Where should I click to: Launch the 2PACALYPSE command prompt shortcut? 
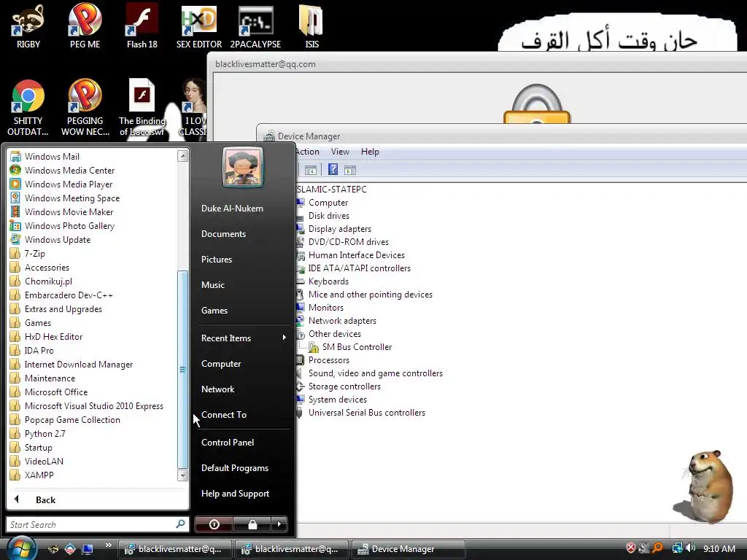click(x=256, y=26)
